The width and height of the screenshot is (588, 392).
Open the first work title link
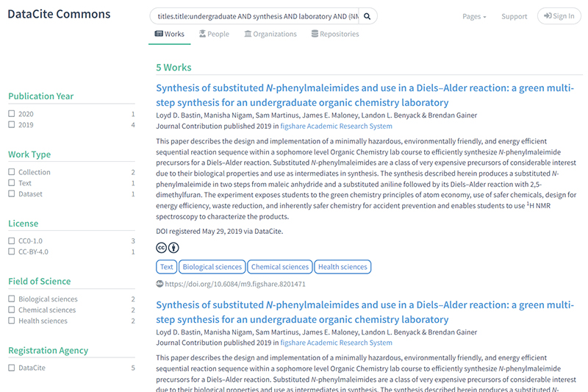coord(365,95)
